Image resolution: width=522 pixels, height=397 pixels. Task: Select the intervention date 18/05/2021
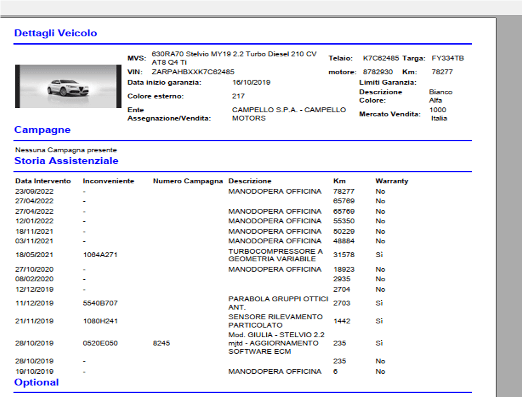34,255
